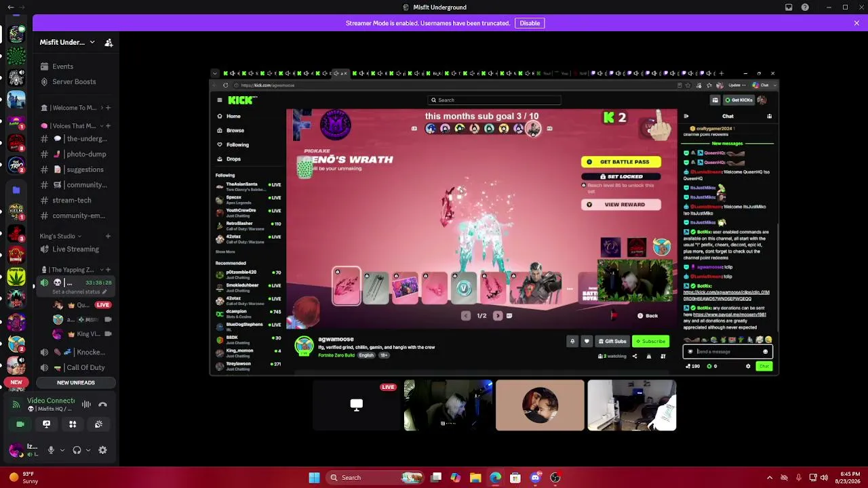Focus the Kick search box
This screenshot has width=868, height=488.
tap(496, 100)
